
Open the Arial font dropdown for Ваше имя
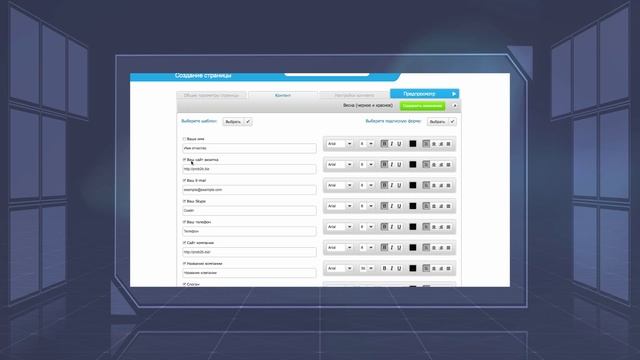tap(340, 144)
